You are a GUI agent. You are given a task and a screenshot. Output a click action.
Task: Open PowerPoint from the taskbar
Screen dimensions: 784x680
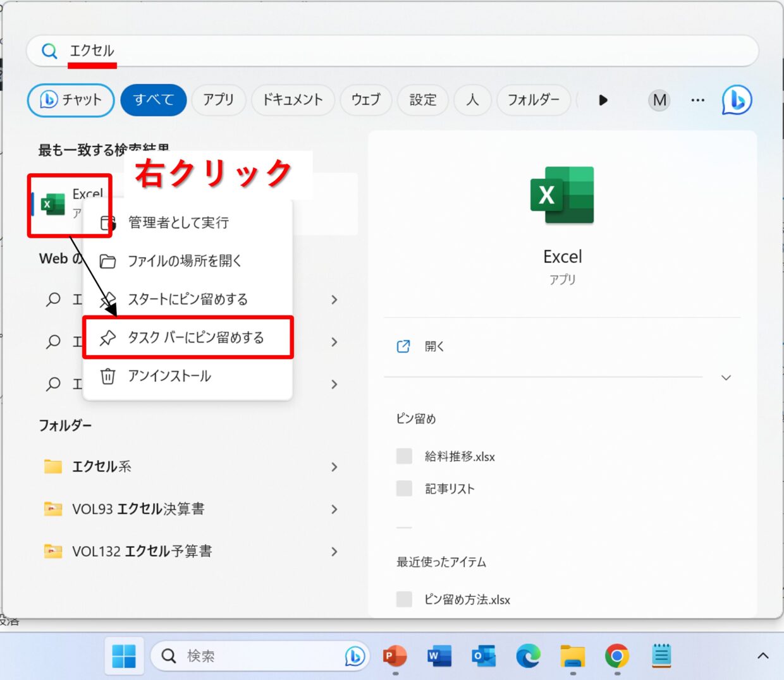(395, 656)
